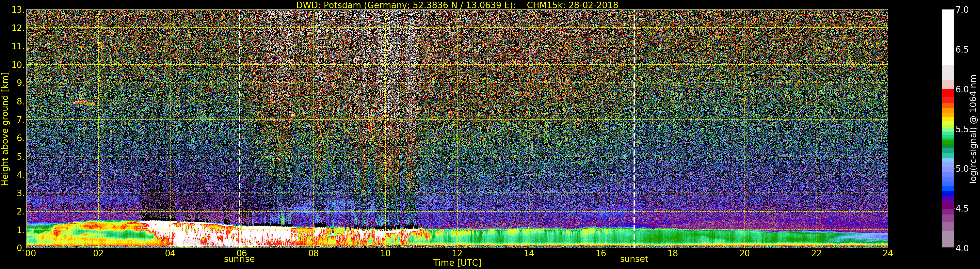Click the x-axis tick label 20
The width and height of the screenshot is (980, 269).
(x=745, y=253)
